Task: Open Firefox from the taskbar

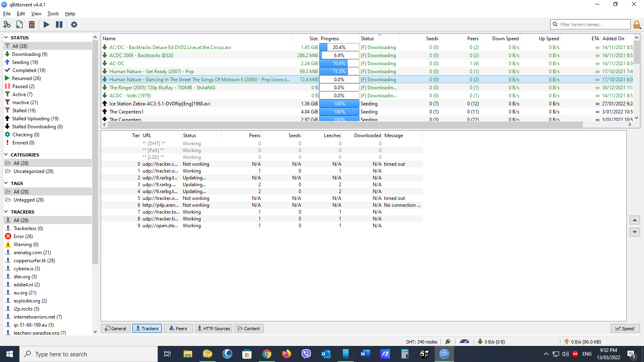Action: [x=287, y=354]
